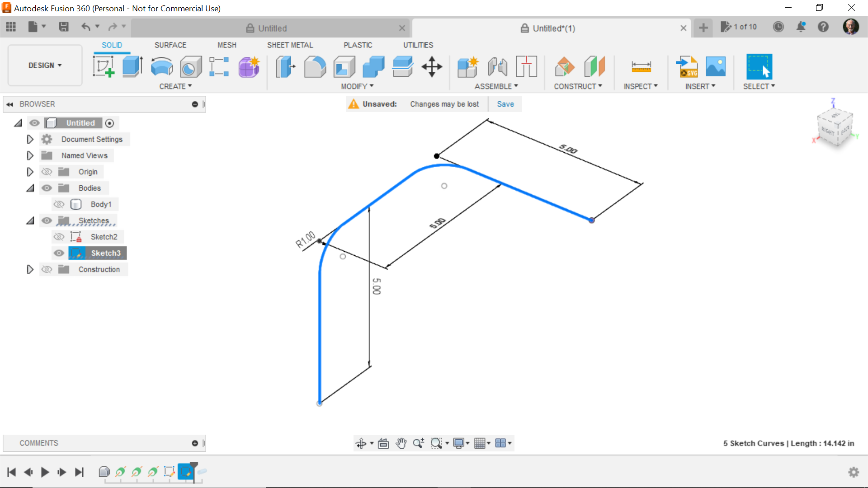The width and height of the screenshot is (868, 488).
Task: Expand the Construction folder
Action: point(30,269)
